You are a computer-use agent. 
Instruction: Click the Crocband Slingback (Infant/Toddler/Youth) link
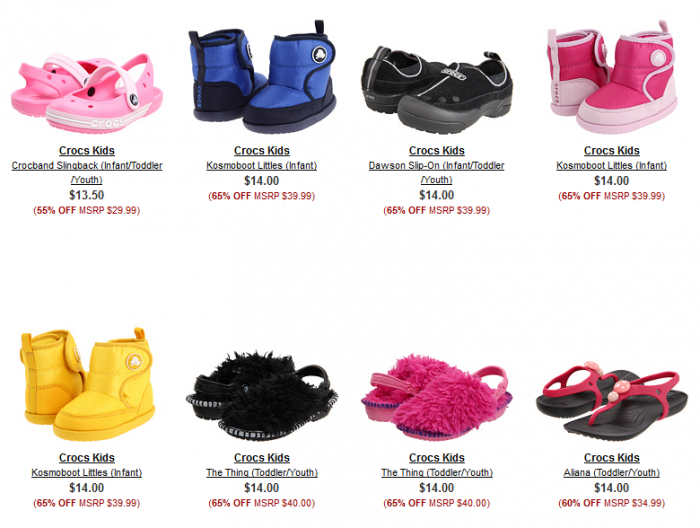pyautogui.click(x=87, y=172)
